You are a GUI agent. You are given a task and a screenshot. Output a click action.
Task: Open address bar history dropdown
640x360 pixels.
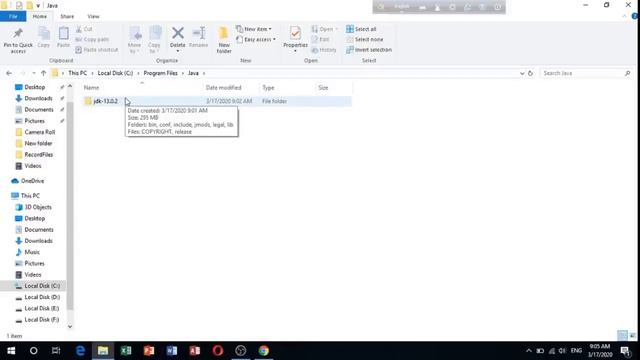coord(522,73)
